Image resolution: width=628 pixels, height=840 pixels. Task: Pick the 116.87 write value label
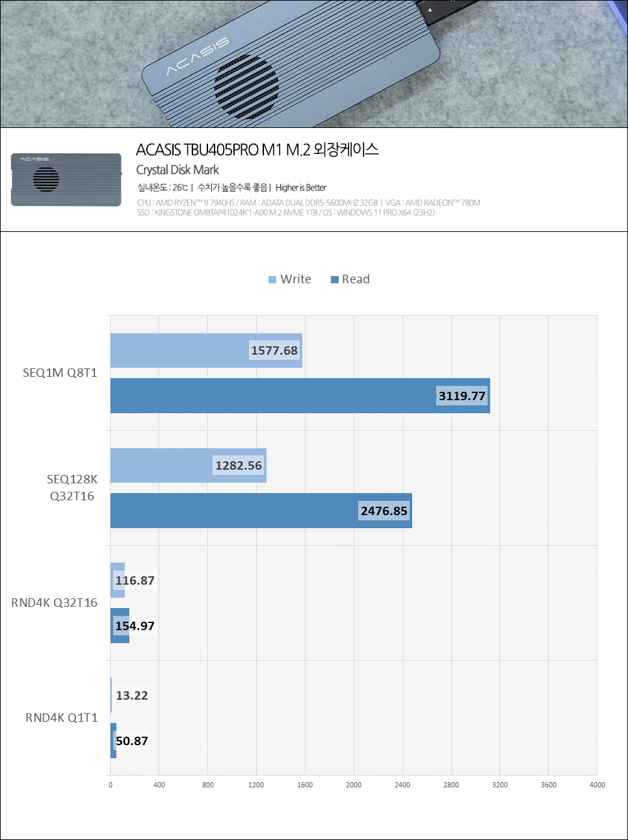tap(135, 581)
